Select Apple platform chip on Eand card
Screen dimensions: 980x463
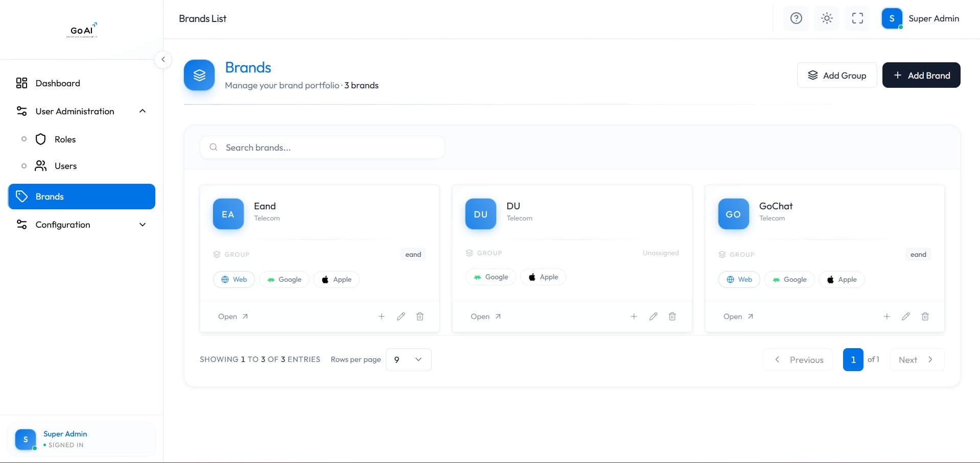pos(336,279)
